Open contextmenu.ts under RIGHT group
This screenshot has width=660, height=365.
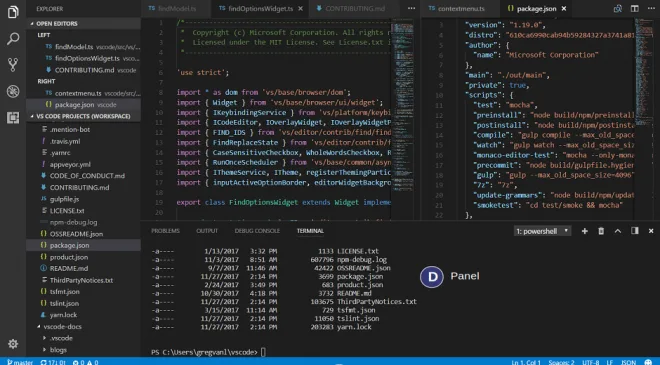pos(83,93)
